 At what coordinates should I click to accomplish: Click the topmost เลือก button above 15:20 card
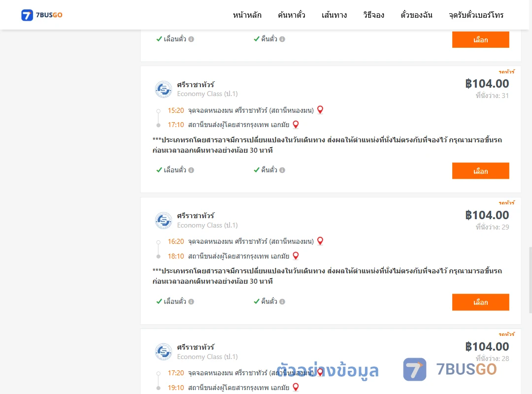(x=480, y=40)
